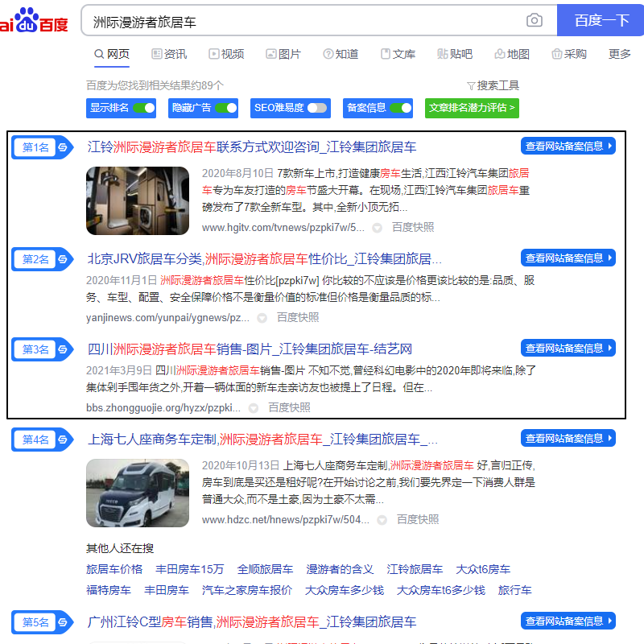Click rank 第2名 badge icon
This screenshot has width=644, height=644.
tap(43, 259)
